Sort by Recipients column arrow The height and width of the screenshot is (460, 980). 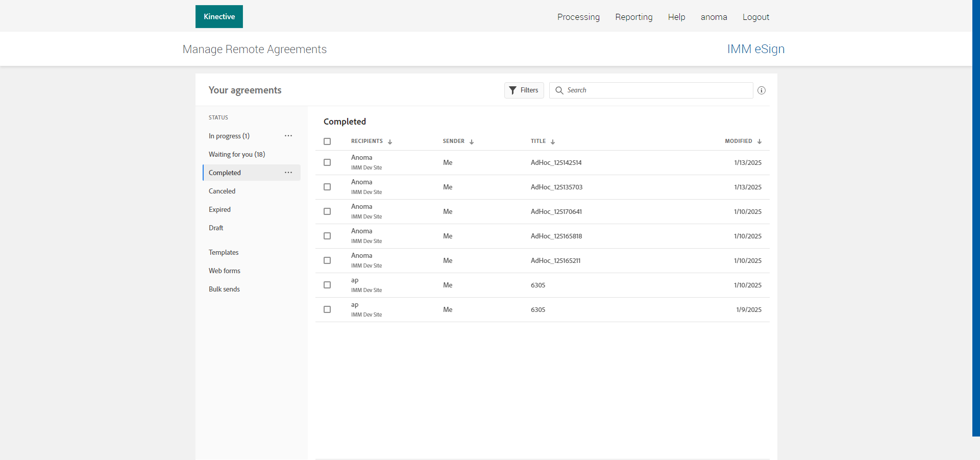390,142
